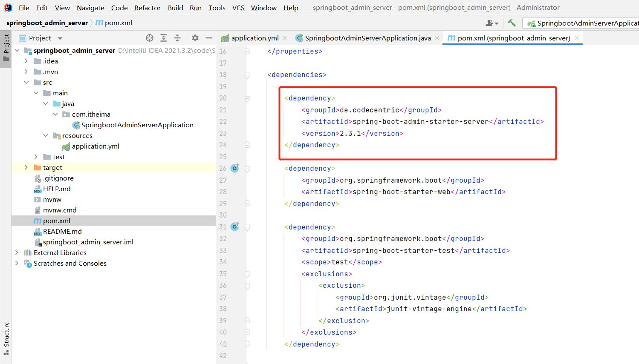This screenshot has width=639, height=364.
Task: Fold the exclusion block at line 36
Action: [247, 286]
